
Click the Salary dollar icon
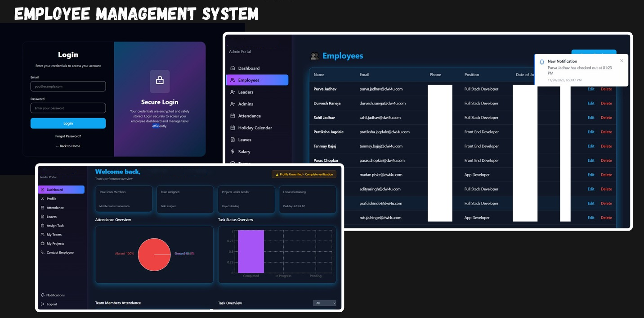(x=232, y=151)
